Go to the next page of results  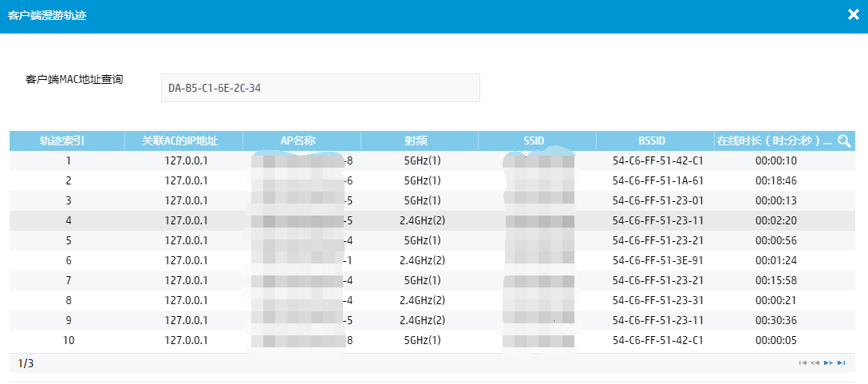click(x=828, y=363)
